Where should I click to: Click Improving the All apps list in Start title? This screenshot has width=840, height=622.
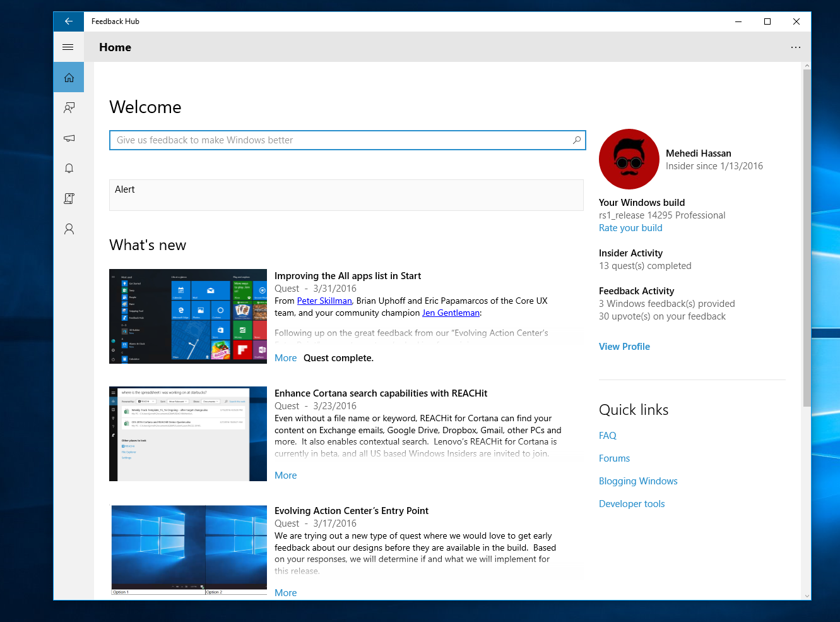tap(348, 276)
